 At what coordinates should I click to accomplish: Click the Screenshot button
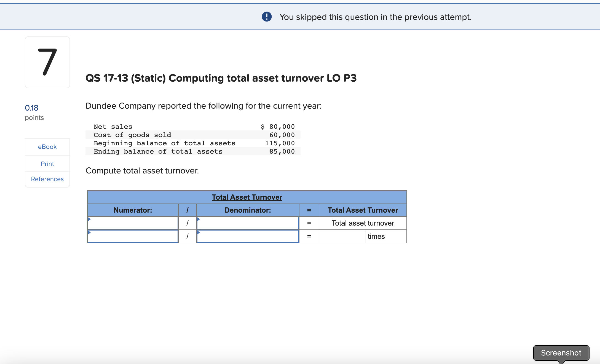point(561,353)
